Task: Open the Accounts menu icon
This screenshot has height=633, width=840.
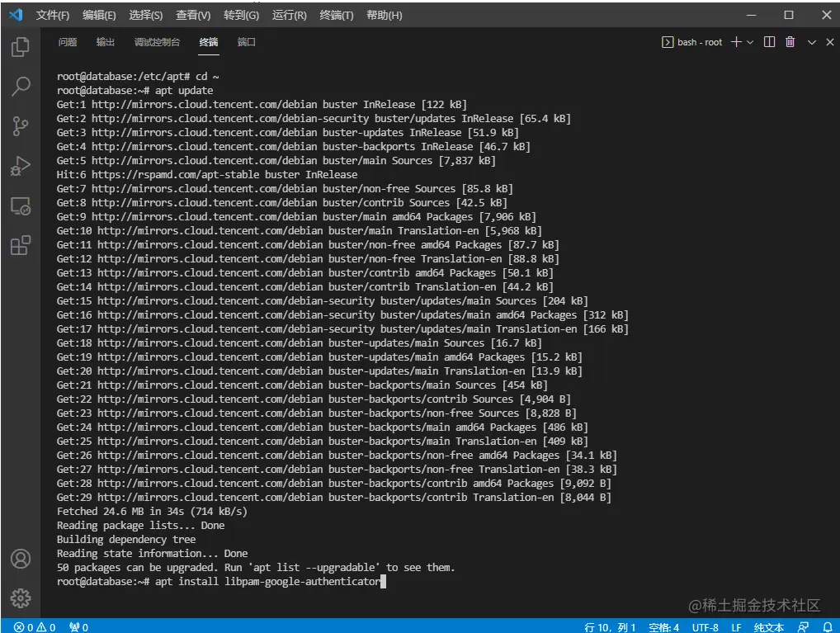Action: click(21, 559)
